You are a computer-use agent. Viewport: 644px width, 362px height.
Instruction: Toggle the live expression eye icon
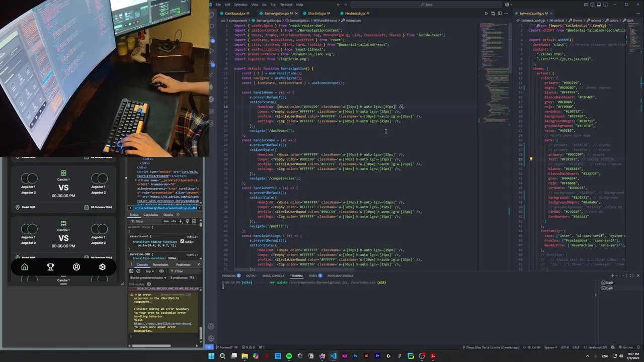point(162,271)
